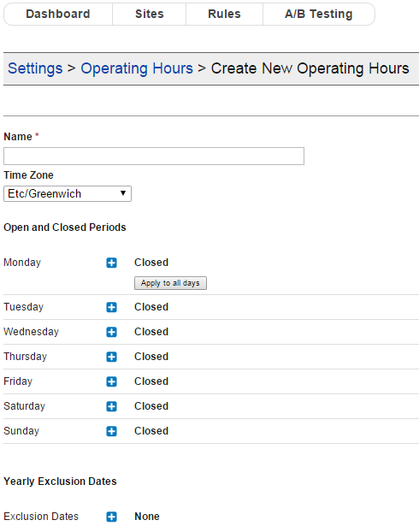Add an open period for Sunday
The width and height of the screenshot is (419, 532).
(x=111, y=431)
